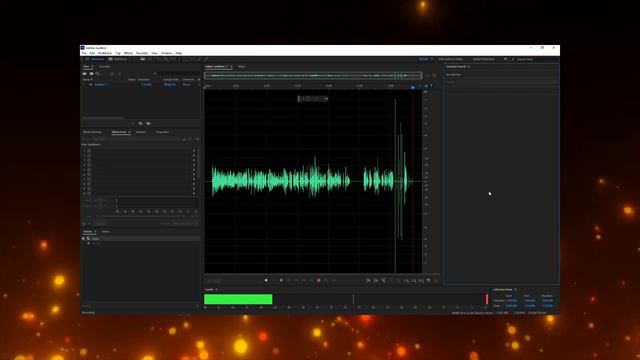640x360 pixels.
Task: Open the Multitrack menu
Action: [105, 53]
